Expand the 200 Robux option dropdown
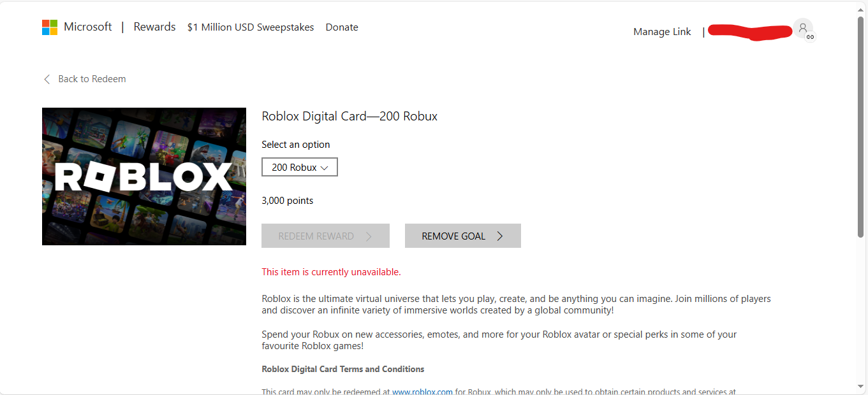Image resolution: width=868 pixels, height=395 pixels. [300, 167]
